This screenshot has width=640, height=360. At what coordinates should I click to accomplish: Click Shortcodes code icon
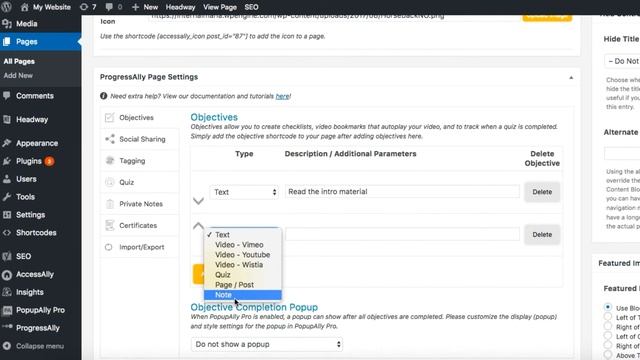pyautogui.click(x=7, y=233)
